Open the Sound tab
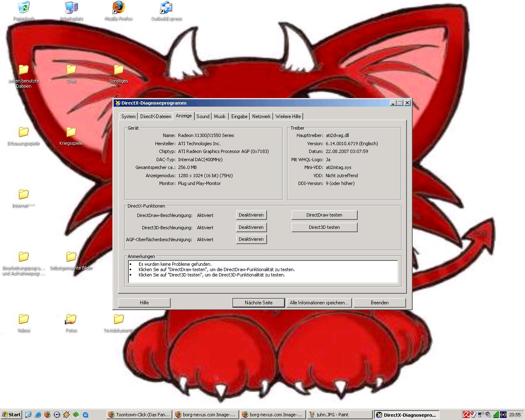 point(203,116)
